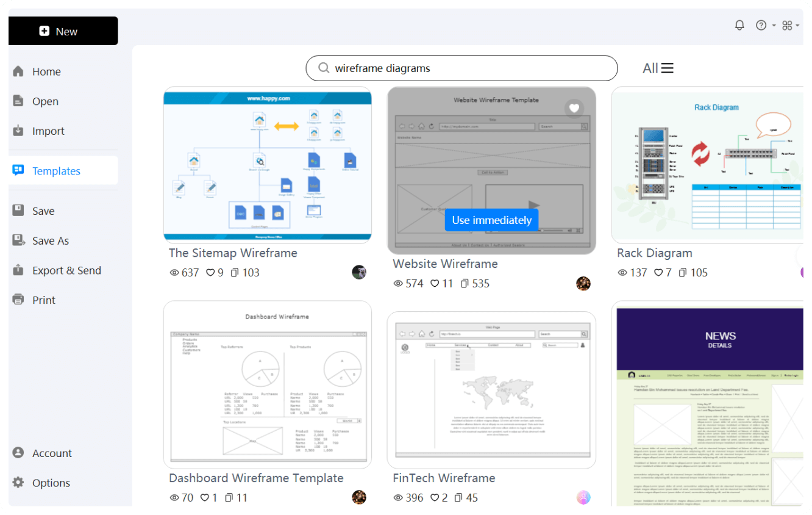Screen dimensions: 812x515
Task: Click the New button
Action: (x=63, y=31)
